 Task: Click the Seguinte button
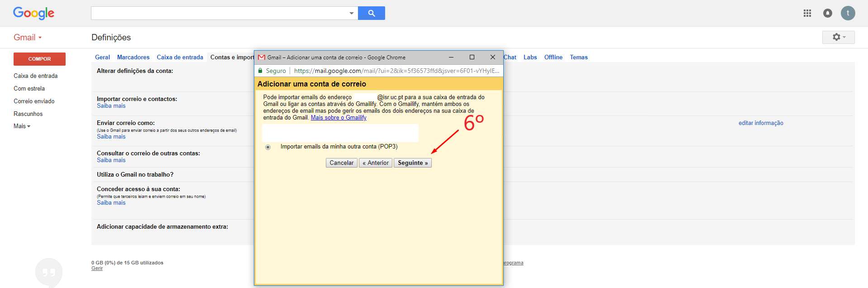click(x=413, y=163)
